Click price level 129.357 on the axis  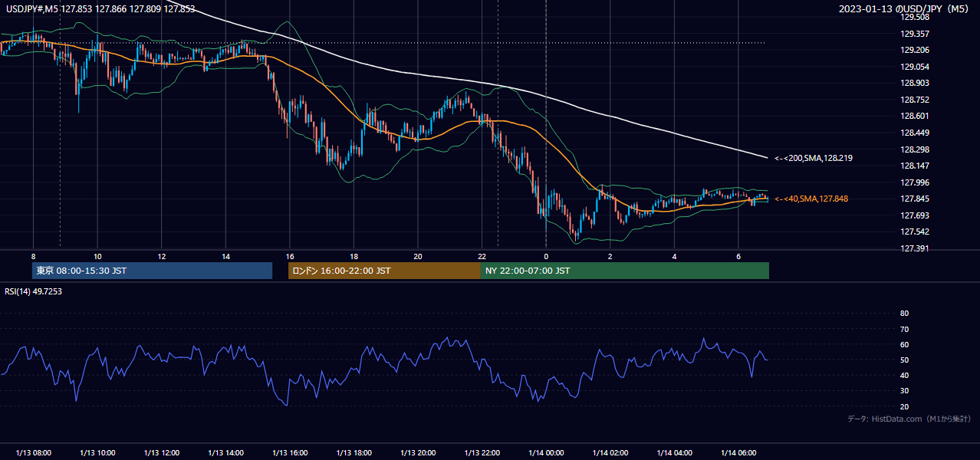coord(914,34)
